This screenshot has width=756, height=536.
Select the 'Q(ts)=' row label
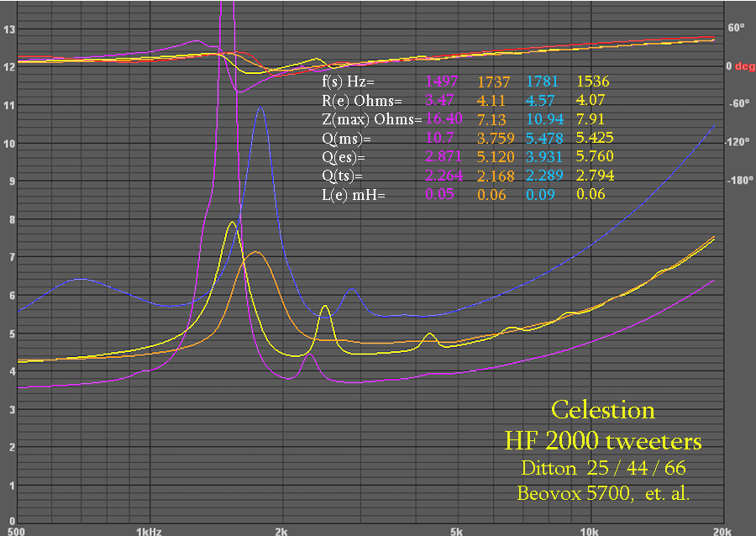click(343, 176)
